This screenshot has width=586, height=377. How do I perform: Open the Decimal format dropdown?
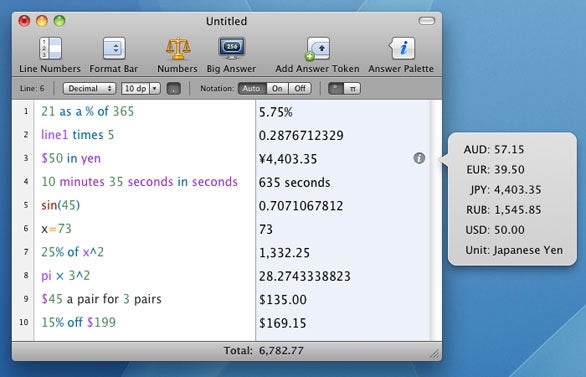pyautogui.click(x=89, y=89)
